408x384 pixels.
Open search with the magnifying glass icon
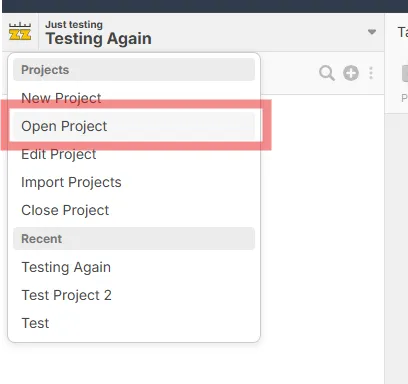point(327,73)
